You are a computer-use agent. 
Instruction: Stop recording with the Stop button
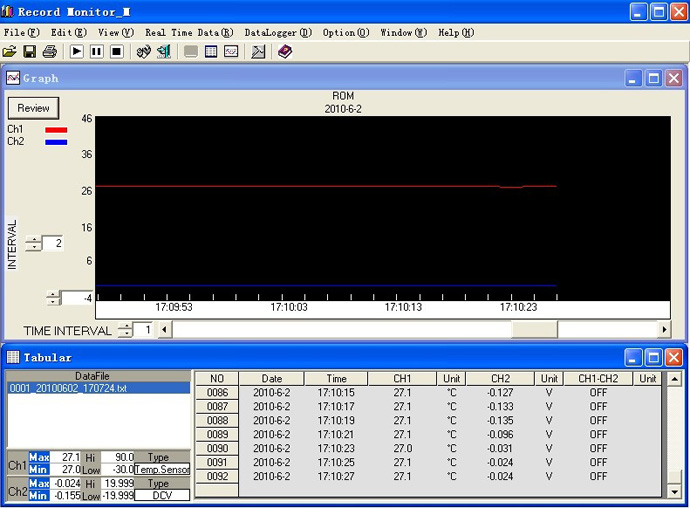[116, 51]
